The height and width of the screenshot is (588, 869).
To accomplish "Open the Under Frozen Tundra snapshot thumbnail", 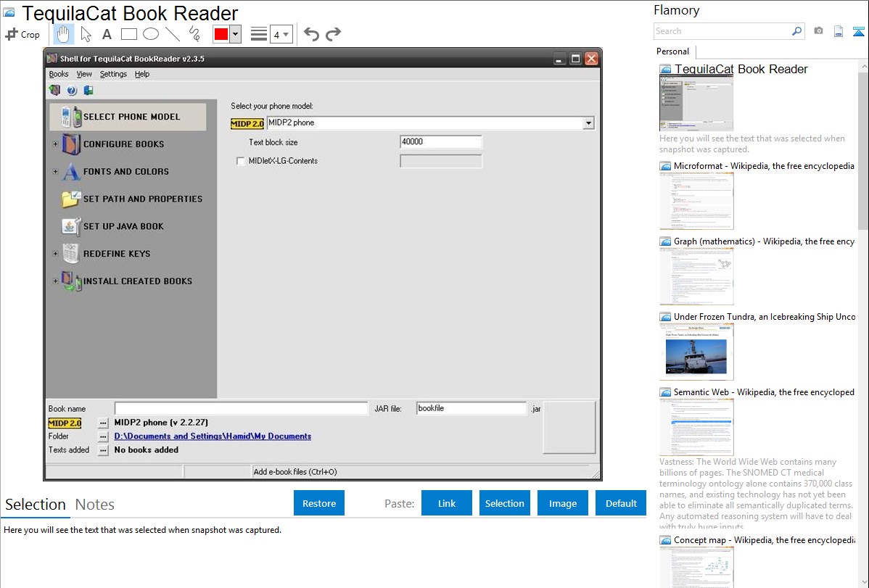I will [x=696, y=352].
